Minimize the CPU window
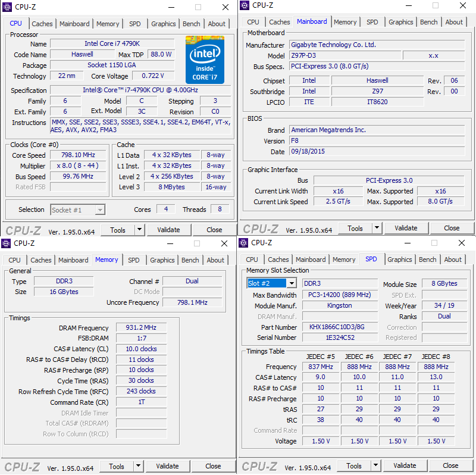The height and width of the screenshot is (475, 476). click(171, 7)
